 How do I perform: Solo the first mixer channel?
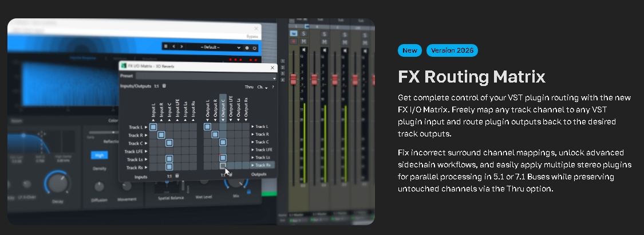(303, 34)
